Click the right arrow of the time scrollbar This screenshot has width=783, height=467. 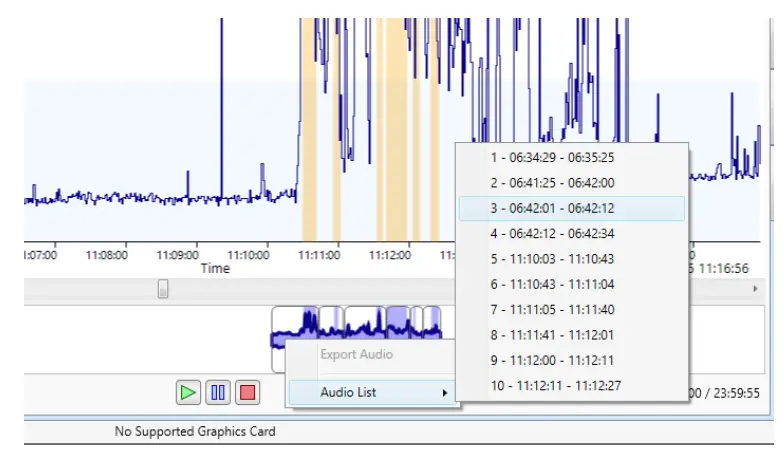click(x=755, y=289)
